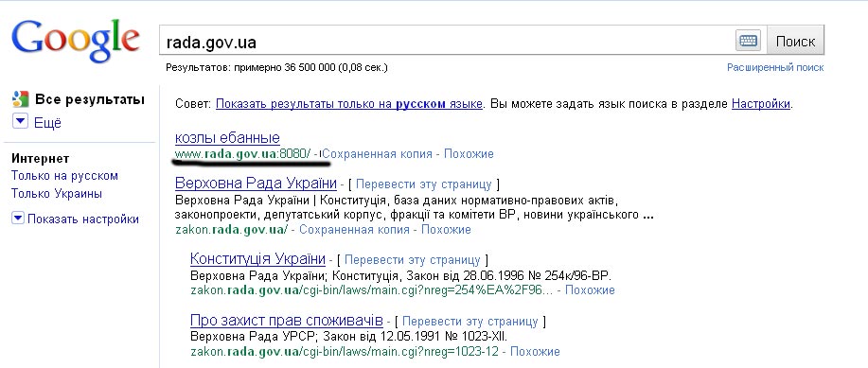Image resolution: width=868 pixels, height=368 pixels.
Task: Click Перевести эту страницу for Конституція України
Action: tap(413, 259)
